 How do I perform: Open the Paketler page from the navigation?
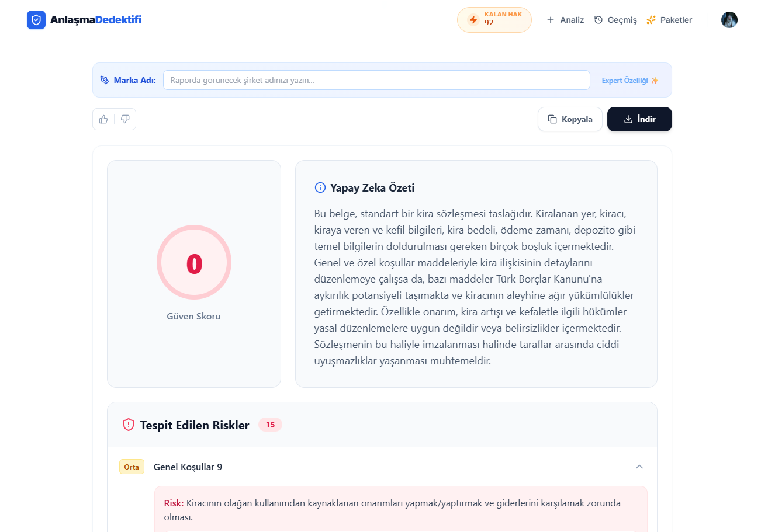point(670,19)
